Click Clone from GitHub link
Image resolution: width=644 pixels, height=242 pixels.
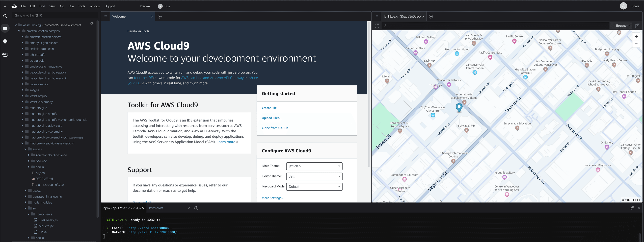(x=275, y=128)
